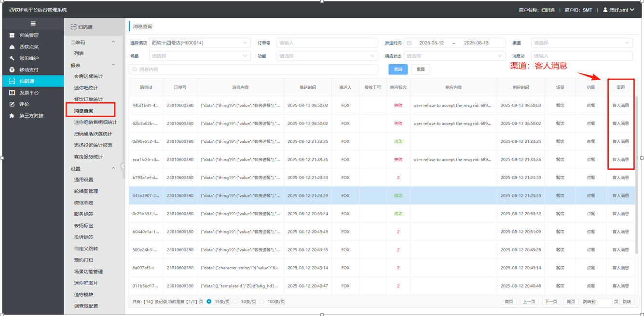Select 常见维护 wrench menu item
Image resolution: width=644 pixels, height=316 pixels.
pos(29,58)
